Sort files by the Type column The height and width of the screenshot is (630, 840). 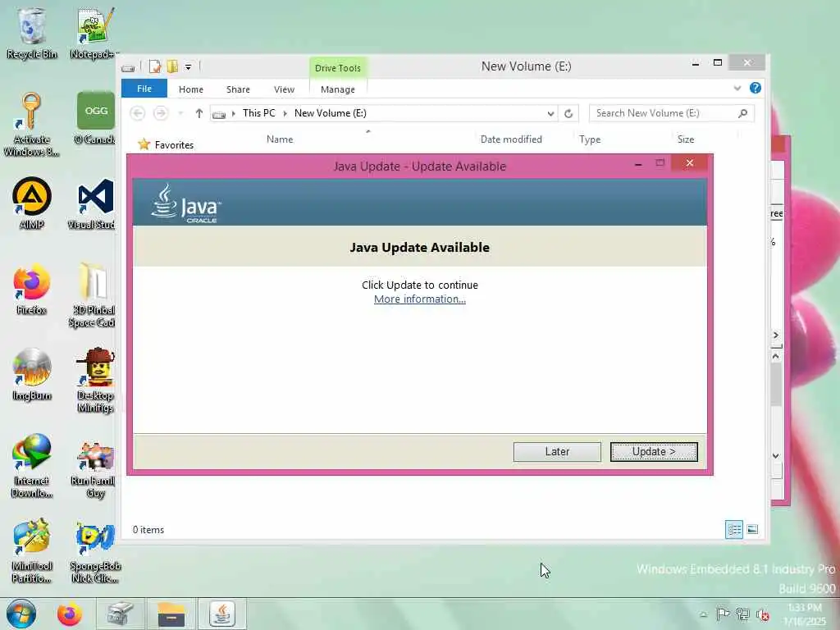click(x=589, y=139)
